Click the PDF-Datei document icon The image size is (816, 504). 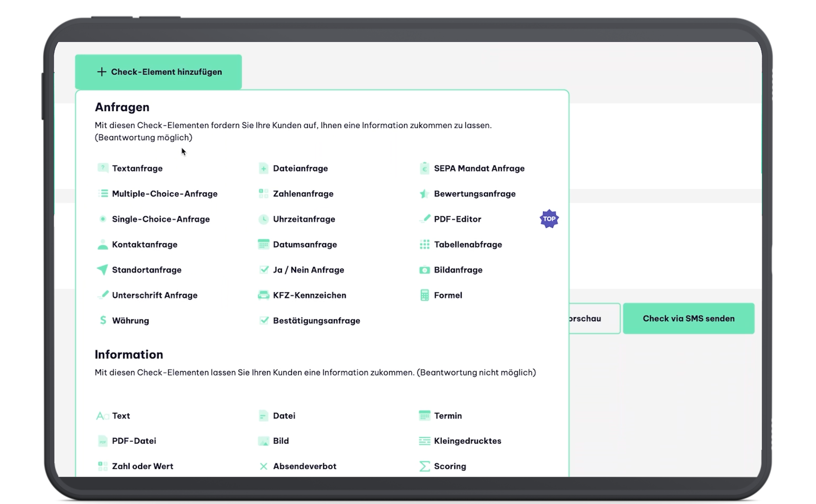coord(103,441)
